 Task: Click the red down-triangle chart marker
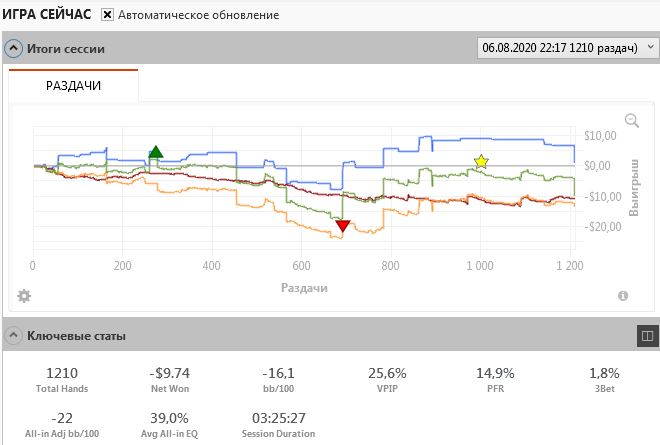tap(343, 226)
